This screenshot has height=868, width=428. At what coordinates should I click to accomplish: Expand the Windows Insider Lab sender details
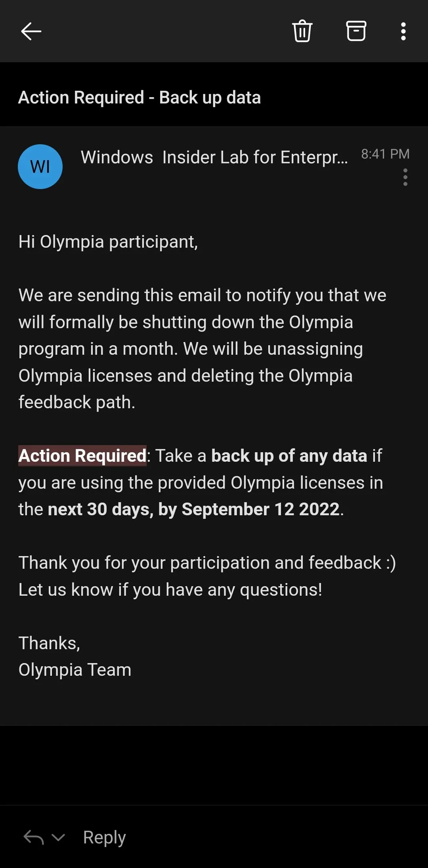[214, 157]
